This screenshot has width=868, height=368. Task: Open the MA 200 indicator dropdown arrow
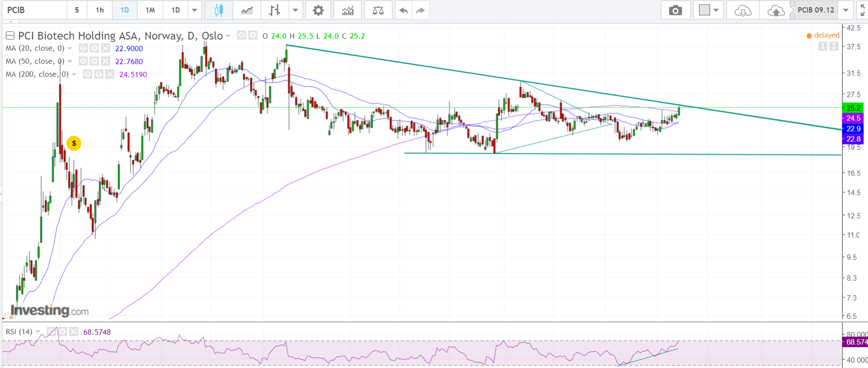[74, 75]
